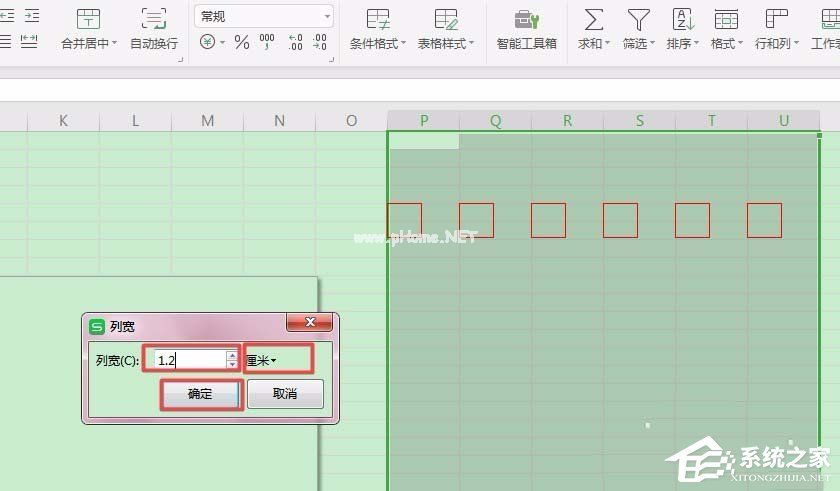Apply percent style with % button

click(242, 42)
